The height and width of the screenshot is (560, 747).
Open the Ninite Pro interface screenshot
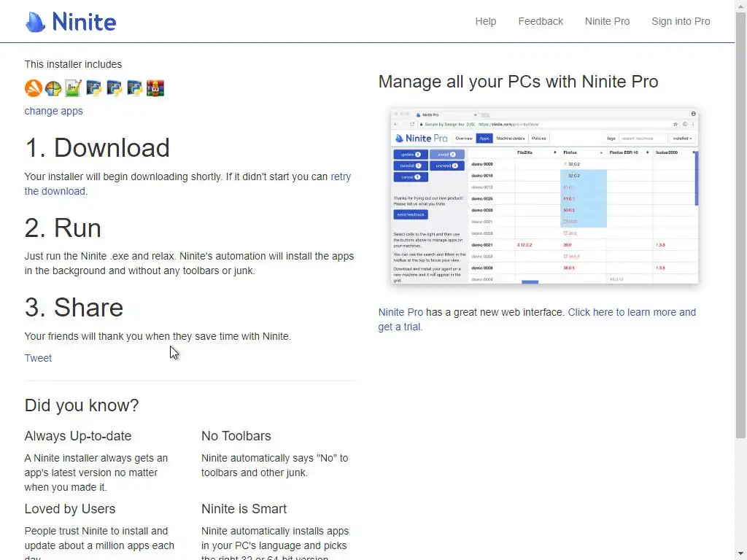click(544, 195)
